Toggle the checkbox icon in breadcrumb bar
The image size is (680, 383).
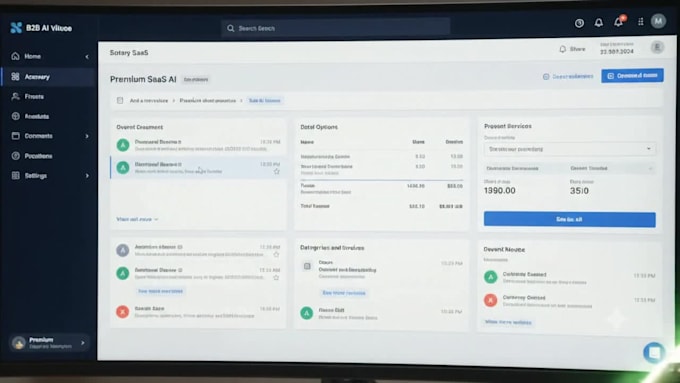click(x=120, y=101)
